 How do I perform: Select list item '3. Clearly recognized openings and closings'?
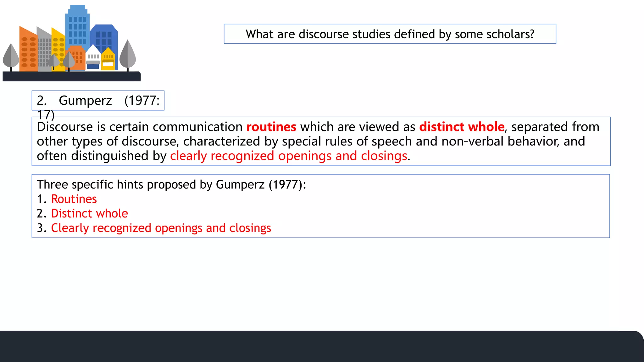point(154,228)
